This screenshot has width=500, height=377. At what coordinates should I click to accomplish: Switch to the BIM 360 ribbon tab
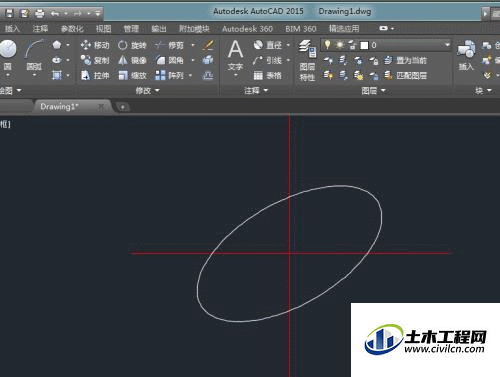pos(300,29)
